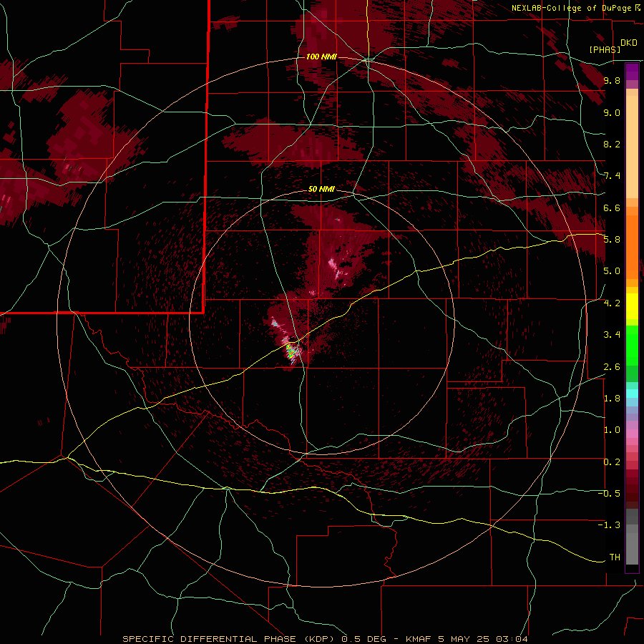The width and height of the screenshot is (644, 644).
Task: Select the 9.0 scale value
Action: 612,112
